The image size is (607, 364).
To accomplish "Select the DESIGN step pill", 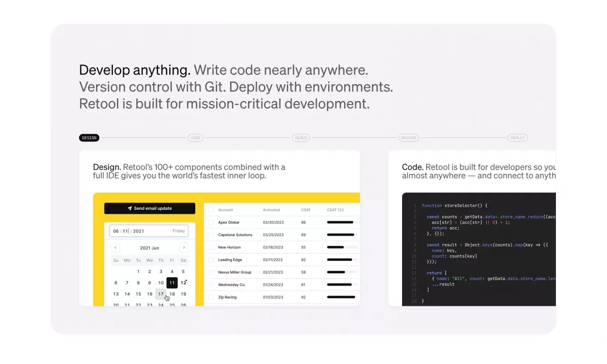I will pos(89,138).
